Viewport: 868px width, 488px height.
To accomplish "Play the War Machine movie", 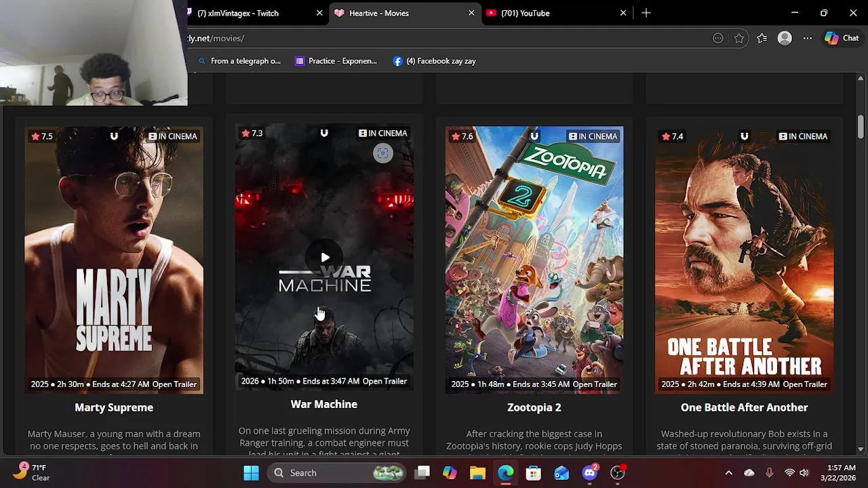I will click(x=325, y=258).
